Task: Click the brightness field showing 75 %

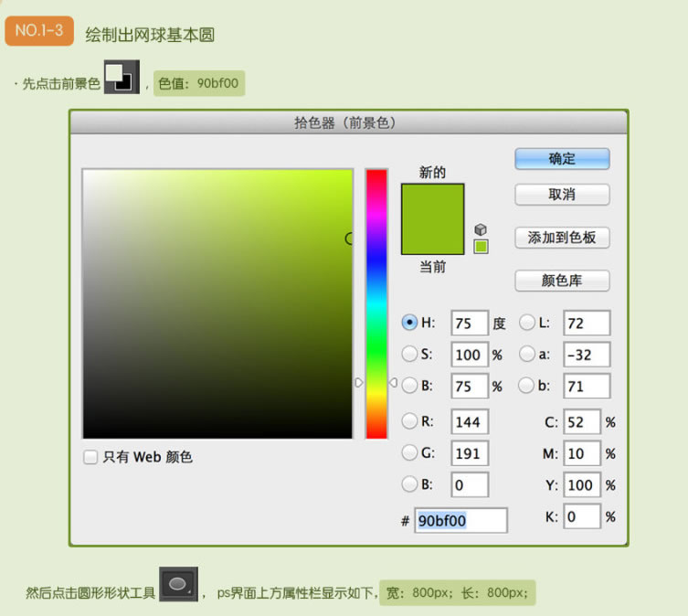Action: [470, 387]
